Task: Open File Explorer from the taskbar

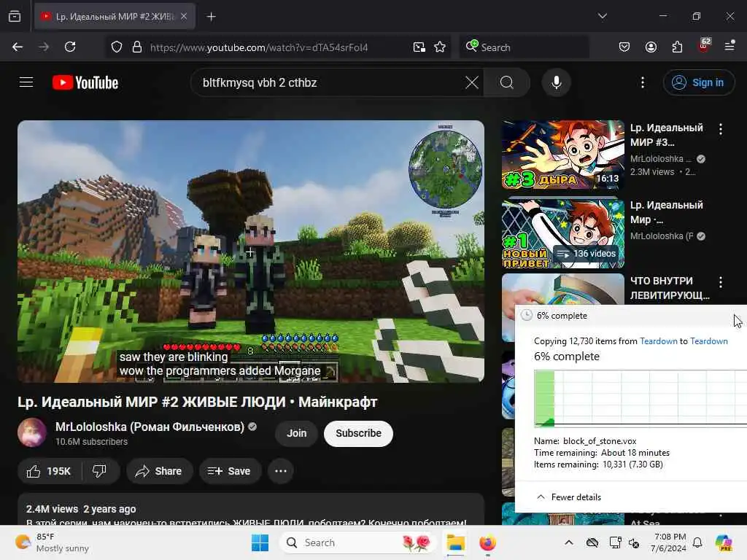Action: [455, 542]
